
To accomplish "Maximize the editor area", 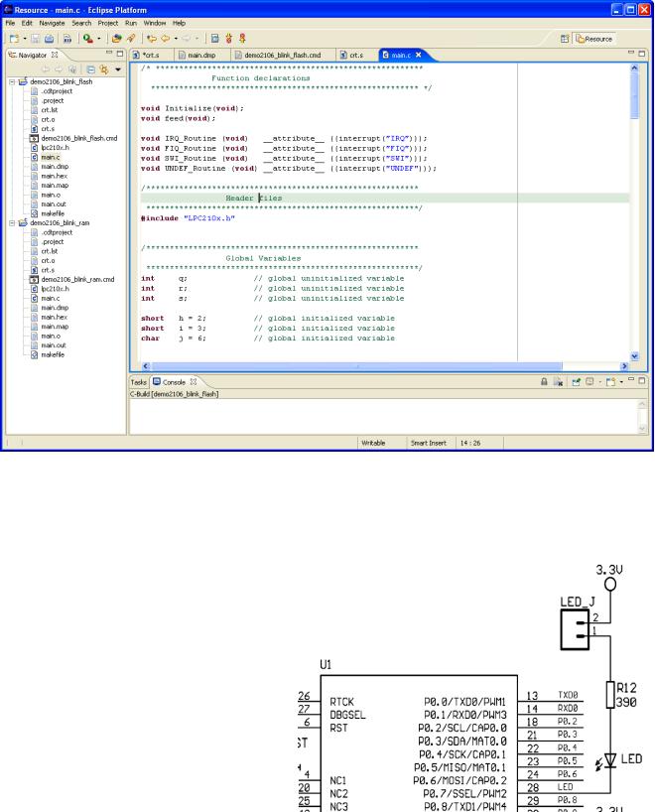I will 641,54.
